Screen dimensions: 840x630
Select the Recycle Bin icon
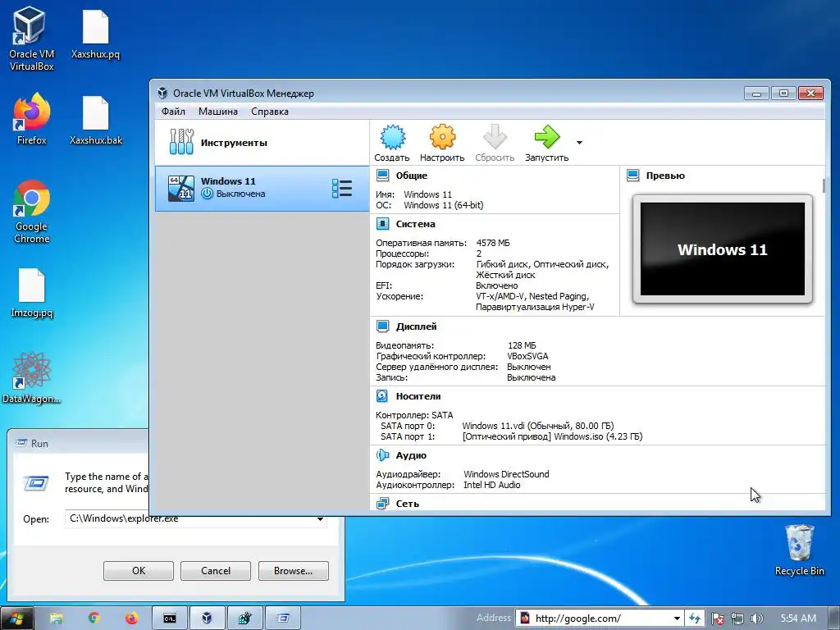(x=799, y=550)
